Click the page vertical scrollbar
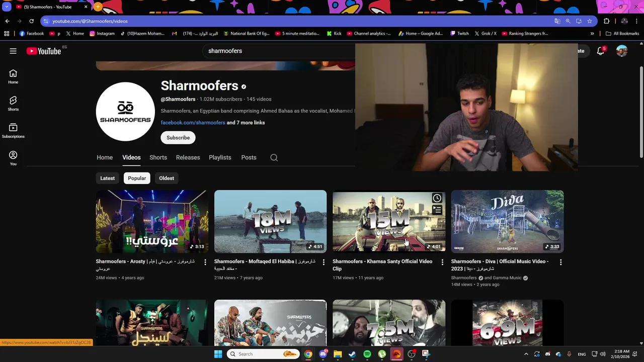 pos(641,112)
